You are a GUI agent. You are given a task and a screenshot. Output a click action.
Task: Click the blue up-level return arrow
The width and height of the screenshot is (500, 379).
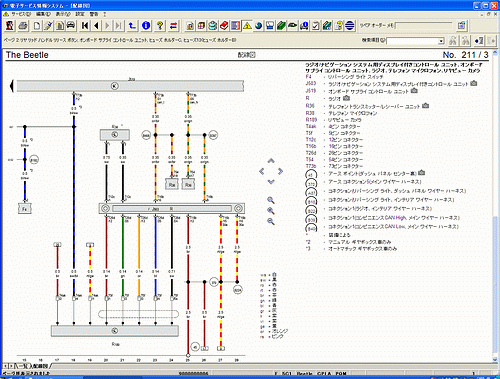132,26
